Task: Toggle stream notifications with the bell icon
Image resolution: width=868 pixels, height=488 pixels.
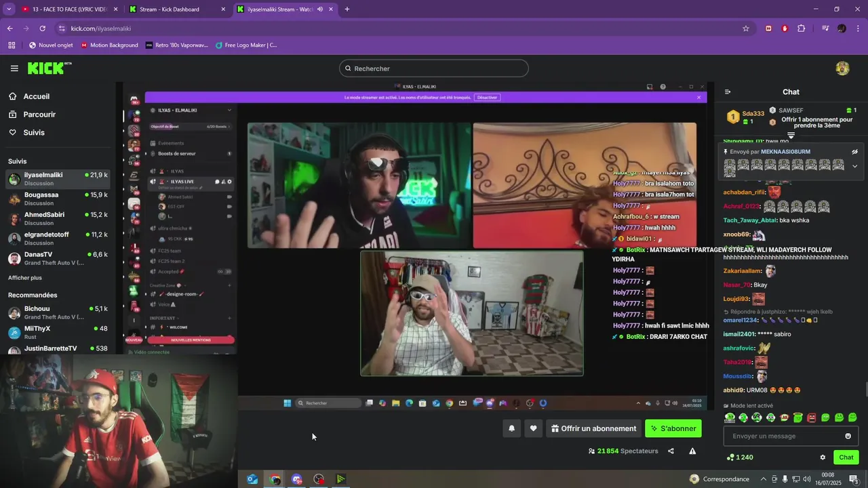Action: 511,428
